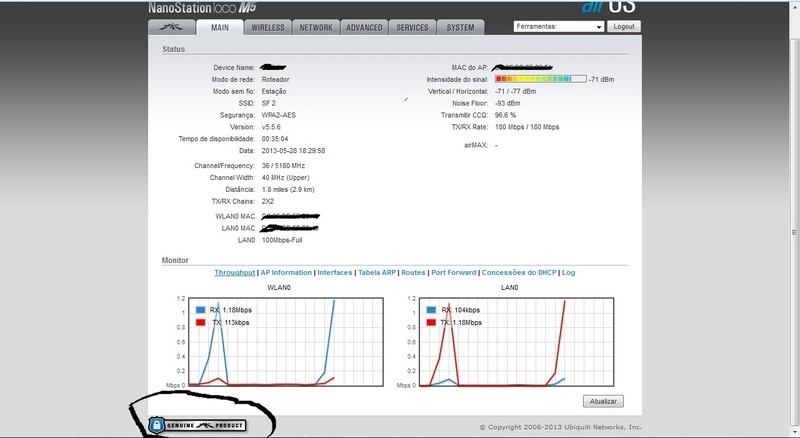Click the Atualizar button
The image size is (800, 438).
pos(603,401)
